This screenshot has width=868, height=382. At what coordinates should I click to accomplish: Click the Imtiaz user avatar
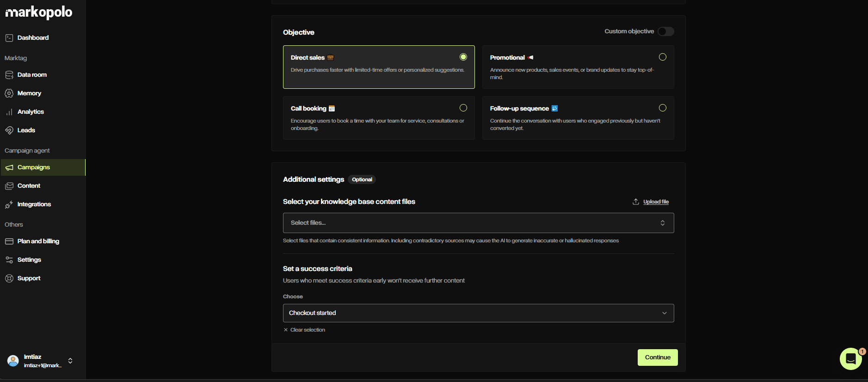[x=13, y=361]
